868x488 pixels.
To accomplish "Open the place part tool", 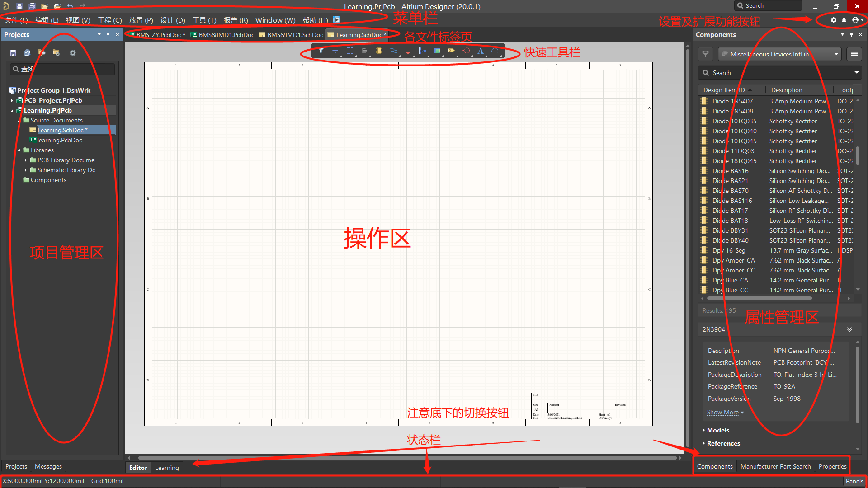I will click(x=379, y=51).
